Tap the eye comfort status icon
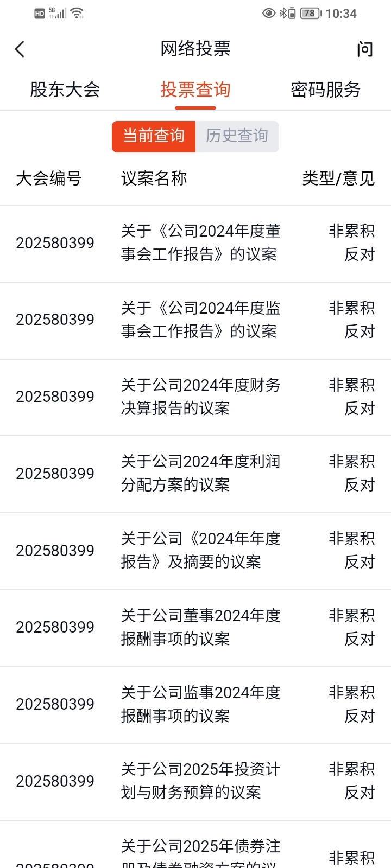391x868 pixels. pyautogui.click(x=269, y=13)
